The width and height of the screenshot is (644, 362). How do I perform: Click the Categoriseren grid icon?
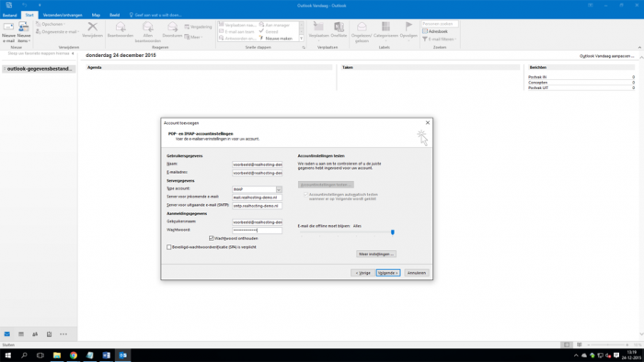(x=385, y=27)
